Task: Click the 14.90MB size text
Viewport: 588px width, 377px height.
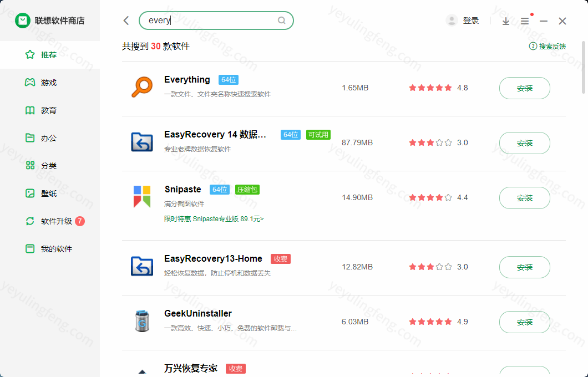Action: [357, 197]
